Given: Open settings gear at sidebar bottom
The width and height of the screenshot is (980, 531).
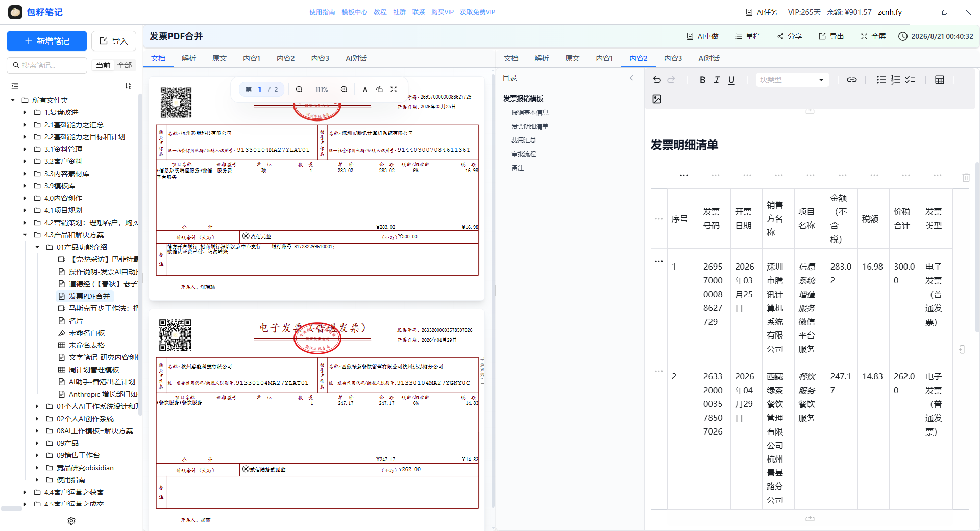Looking at the screenshot, I should pyautogui.click(x=71, y=521).
